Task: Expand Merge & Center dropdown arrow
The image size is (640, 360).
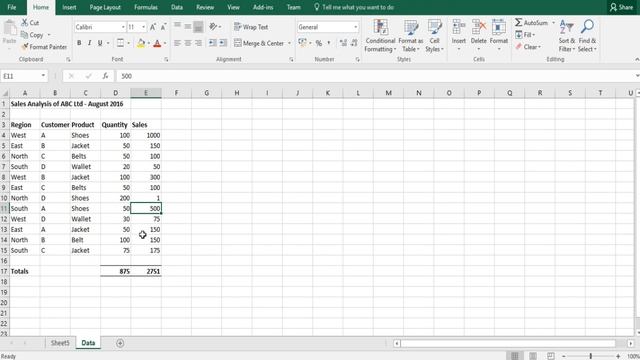Action: [x=289, y=43]
